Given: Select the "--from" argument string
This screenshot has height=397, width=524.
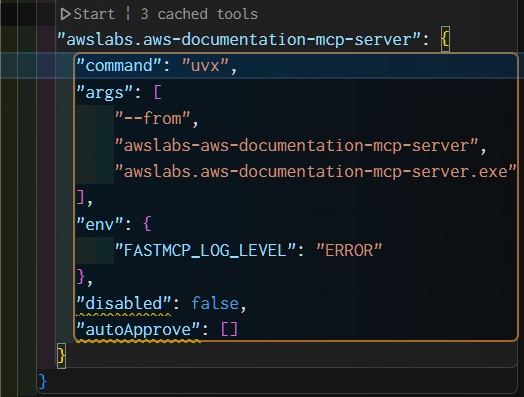Looking at the screenshot, I should click(153, 119).
